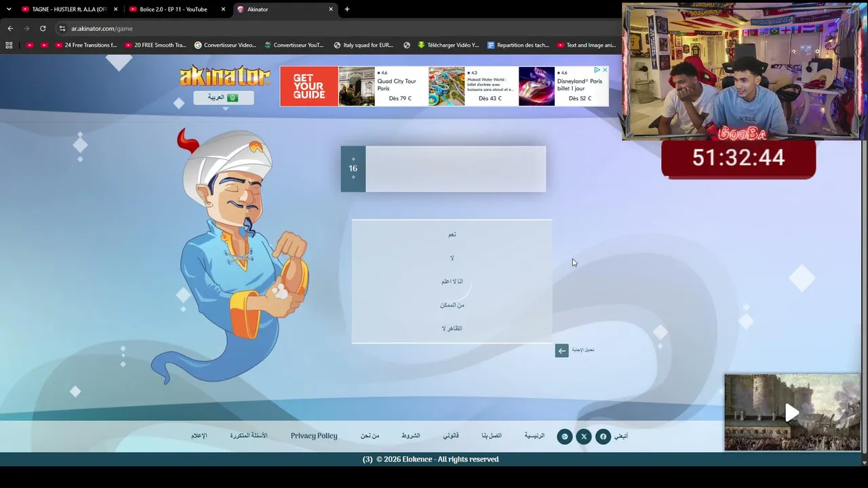Viewport: 868px width, 488px height.
Task: Open the الرئيسية footer link
Action: point(534,436)
